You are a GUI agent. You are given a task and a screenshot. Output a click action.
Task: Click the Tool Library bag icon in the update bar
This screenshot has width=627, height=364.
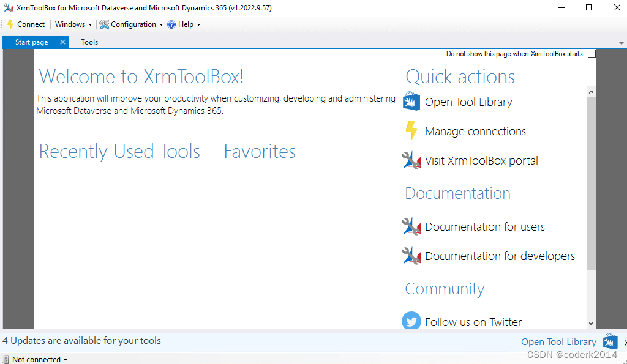pos(610,341)
